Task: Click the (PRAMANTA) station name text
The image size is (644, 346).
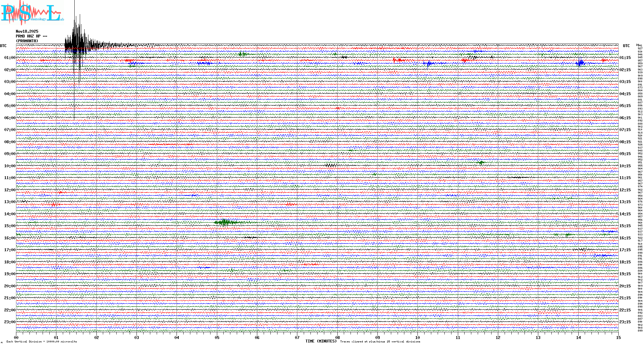Action: (27, 41)
